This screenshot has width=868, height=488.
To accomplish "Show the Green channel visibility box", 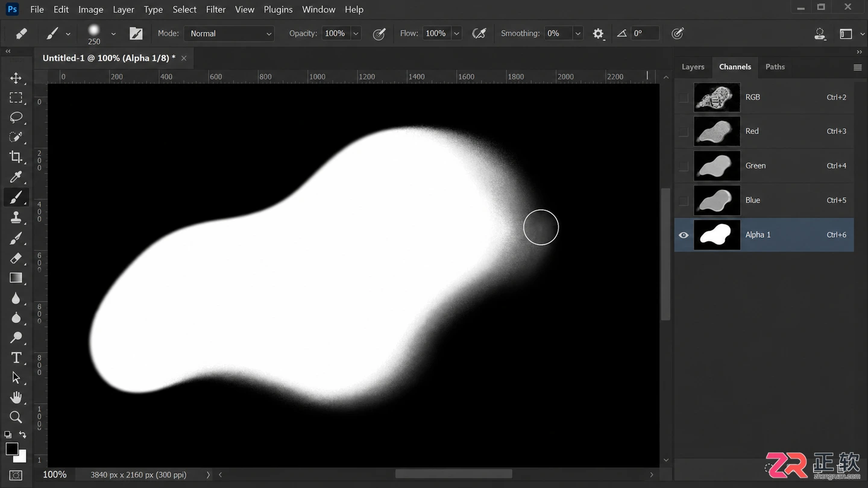I will (x=684, y=166).
